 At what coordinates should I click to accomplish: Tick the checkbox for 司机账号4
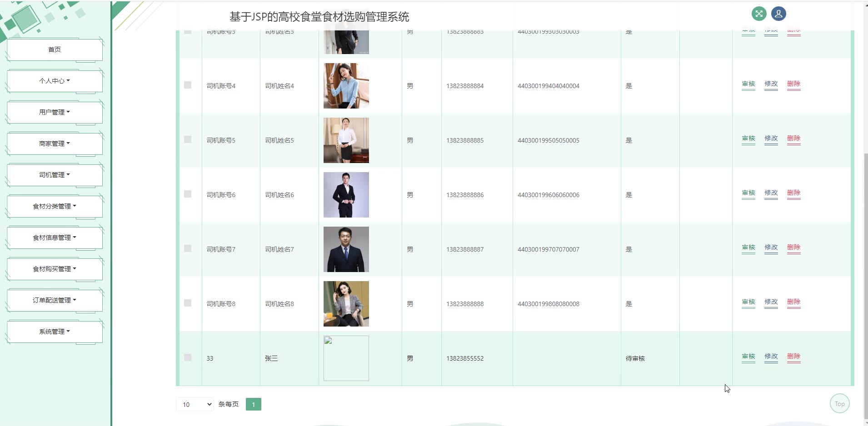pos(188,85)
